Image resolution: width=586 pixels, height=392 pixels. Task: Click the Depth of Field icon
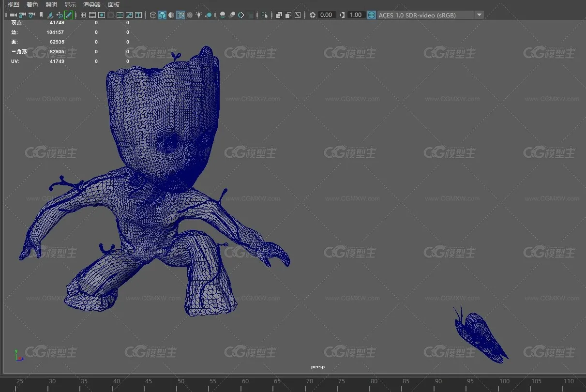(x=250, y=15)
